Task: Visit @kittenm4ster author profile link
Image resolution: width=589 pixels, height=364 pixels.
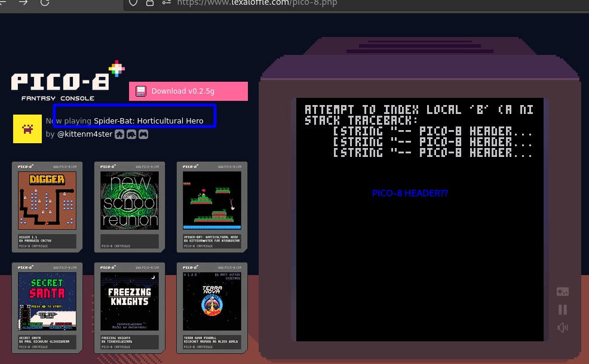Action: point(84,134)
